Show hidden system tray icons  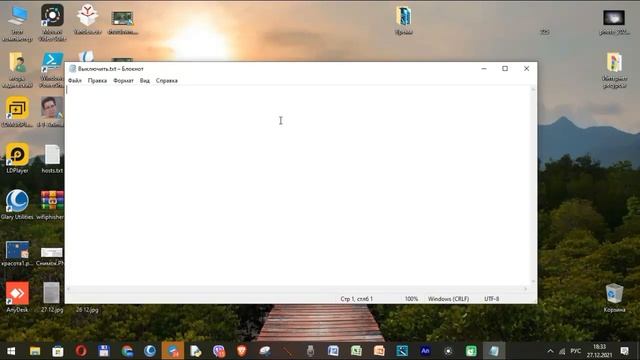click(550, 351)
